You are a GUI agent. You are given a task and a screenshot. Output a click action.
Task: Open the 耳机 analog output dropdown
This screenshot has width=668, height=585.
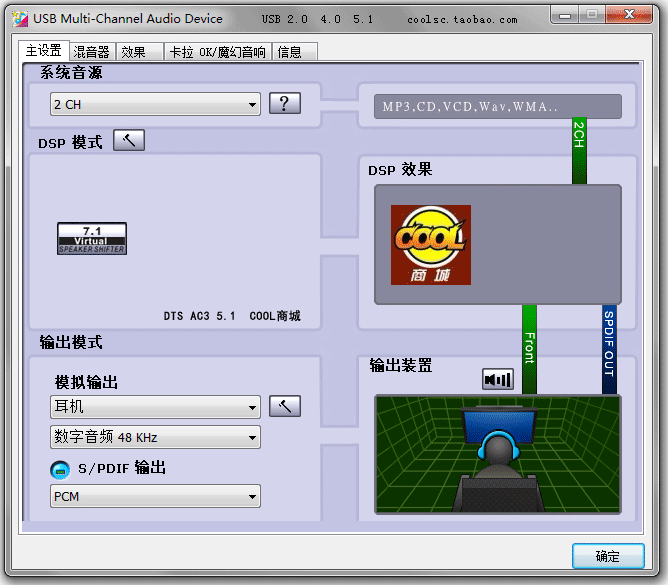[155, 407]
